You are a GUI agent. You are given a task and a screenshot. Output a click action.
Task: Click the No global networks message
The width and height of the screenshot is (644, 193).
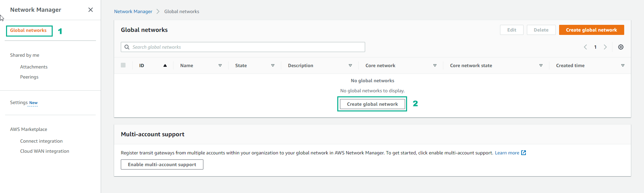pos(373,81)
